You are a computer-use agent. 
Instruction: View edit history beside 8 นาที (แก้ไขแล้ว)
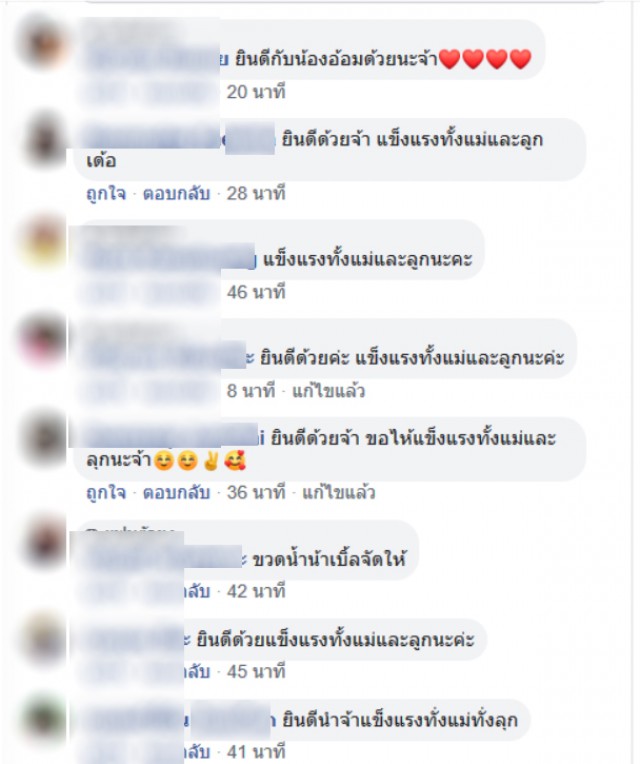328,391
